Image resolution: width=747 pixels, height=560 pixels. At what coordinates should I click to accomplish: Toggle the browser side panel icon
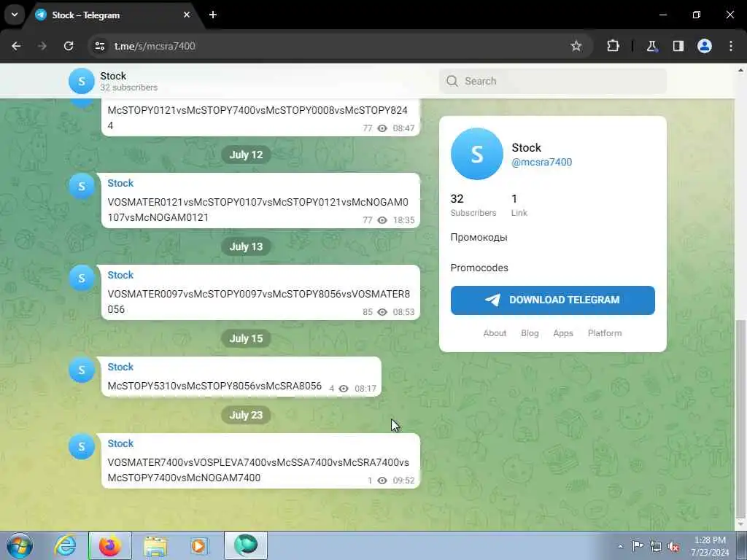678,46
